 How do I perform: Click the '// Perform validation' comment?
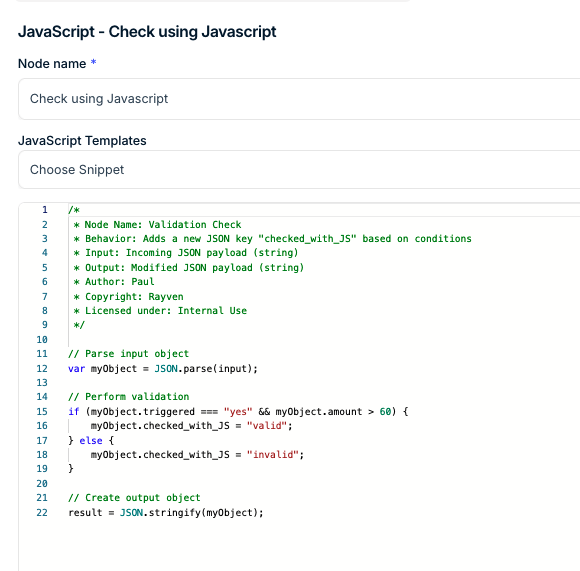pos(129,397)
